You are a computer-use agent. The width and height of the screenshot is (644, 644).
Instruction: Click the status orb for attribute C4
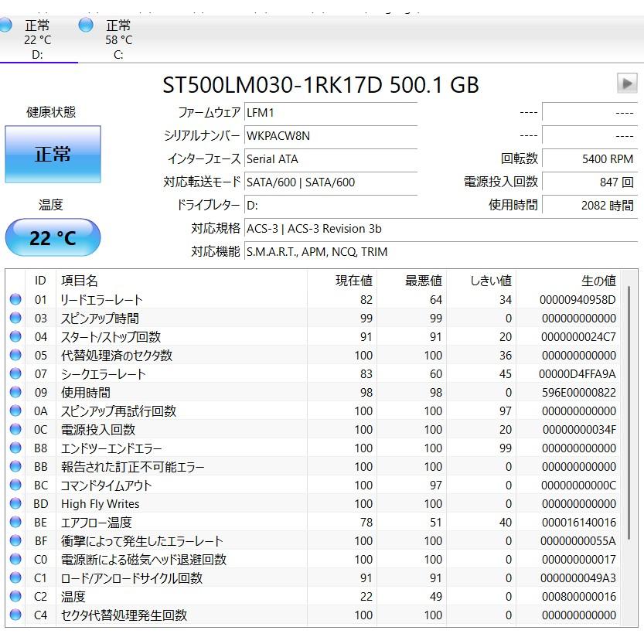[x=15, y=615]
